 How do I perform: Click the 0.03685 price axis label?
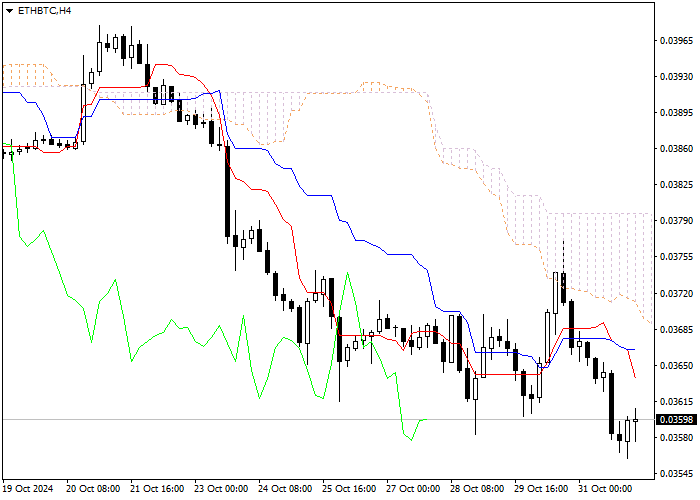pos(676,329)
